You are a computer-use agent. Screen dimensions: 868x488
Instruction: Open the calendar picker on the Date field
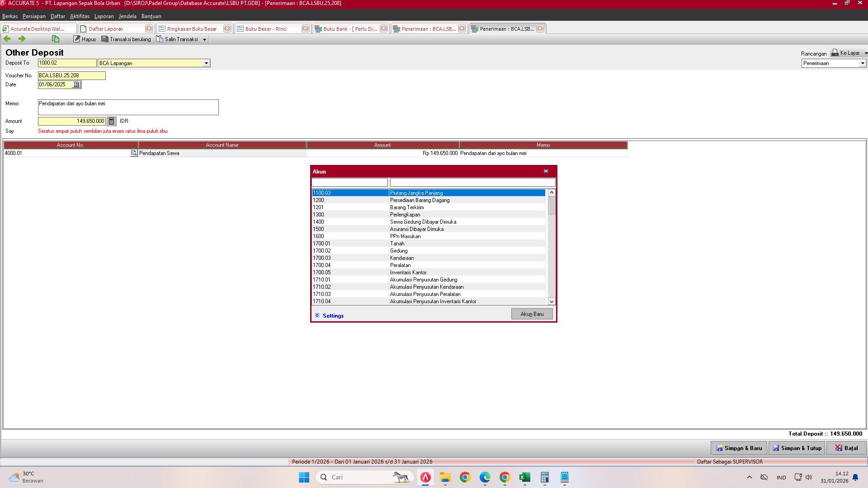[76, 84]
